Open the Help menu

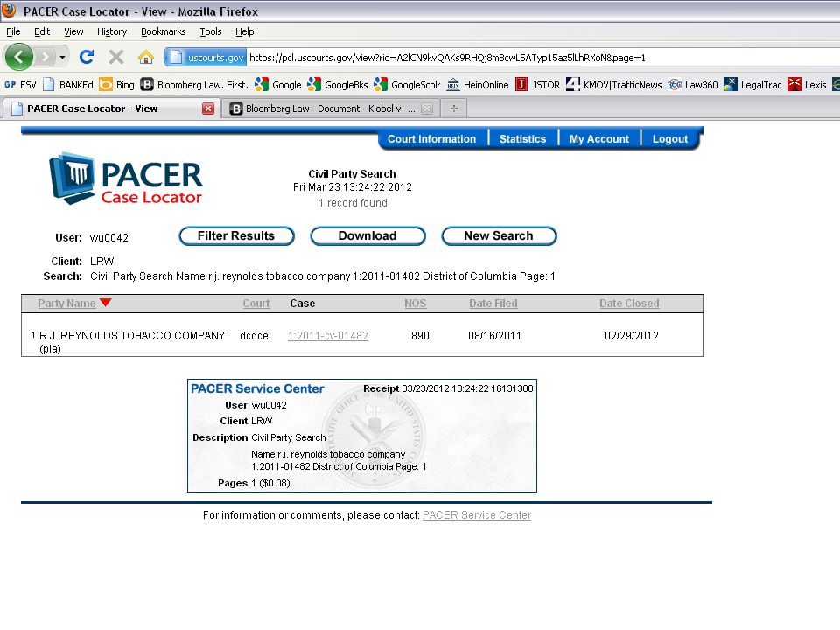(244, 31)
